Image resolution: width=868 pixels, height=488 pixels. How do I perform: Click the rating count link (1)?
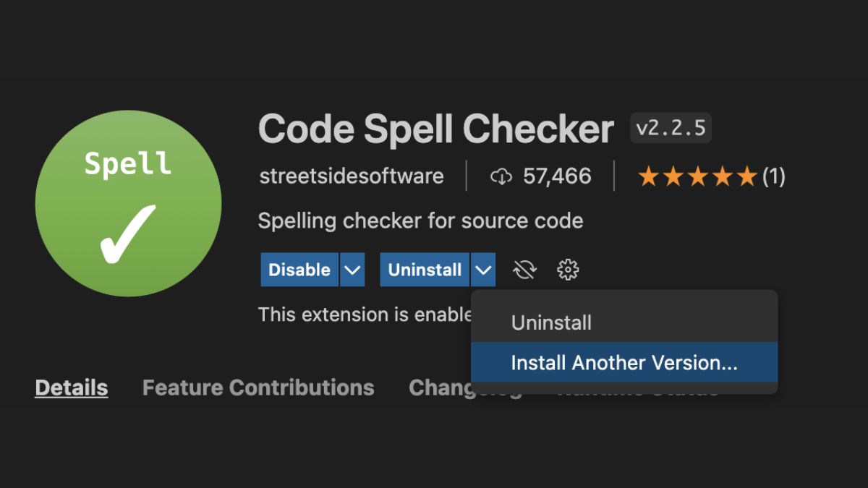click(x=775, y=176)
